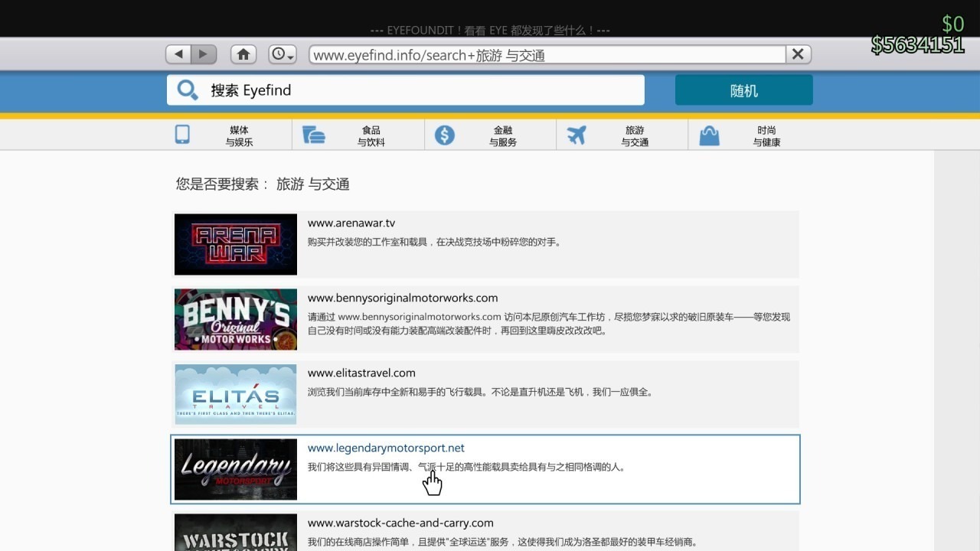Screen dimensions: 980x551
Task: Click the magnifying glass search icon
Action: 188,90
